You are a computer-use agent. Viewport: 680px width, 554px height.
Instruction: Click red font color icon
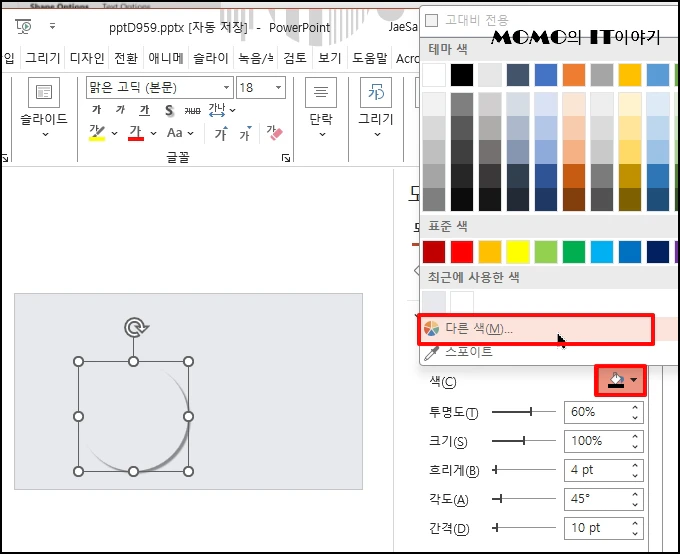[x=136, y=133]
